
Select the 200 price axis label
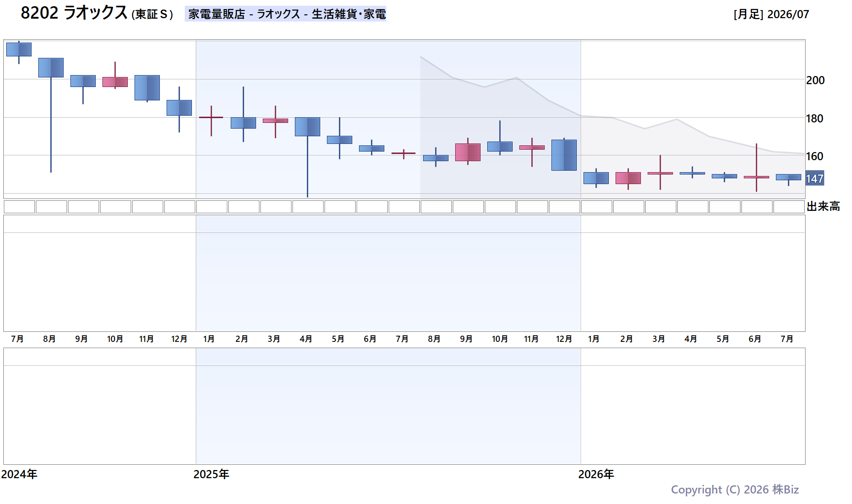815,80
